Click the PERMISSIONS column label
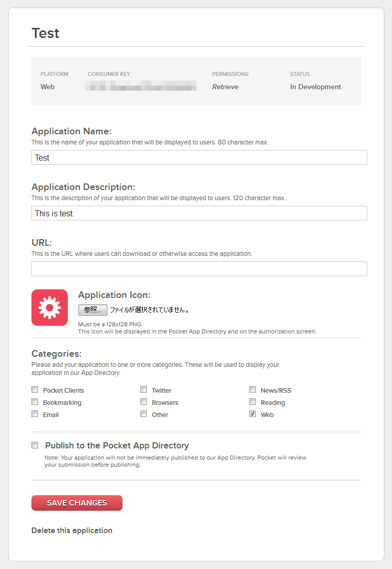This screenshot has height=569, width=392. click(230, 74)
